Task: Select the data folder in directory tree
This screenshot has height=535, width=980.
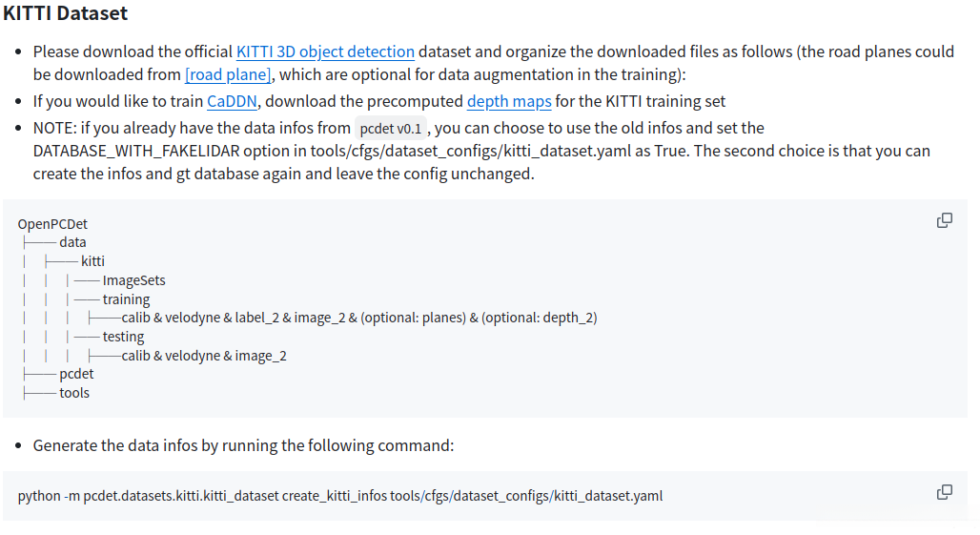Action: point(72,242)
